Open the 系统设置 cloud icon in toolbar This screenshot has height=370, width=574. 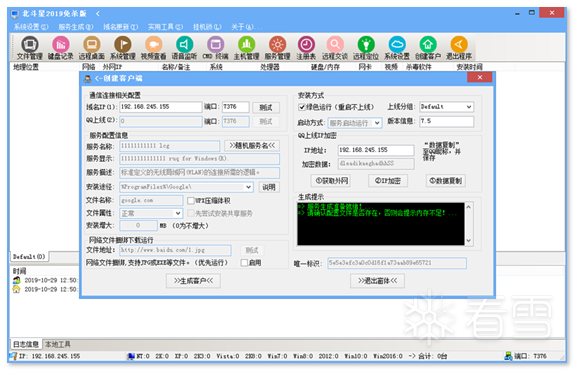(397, 48)
